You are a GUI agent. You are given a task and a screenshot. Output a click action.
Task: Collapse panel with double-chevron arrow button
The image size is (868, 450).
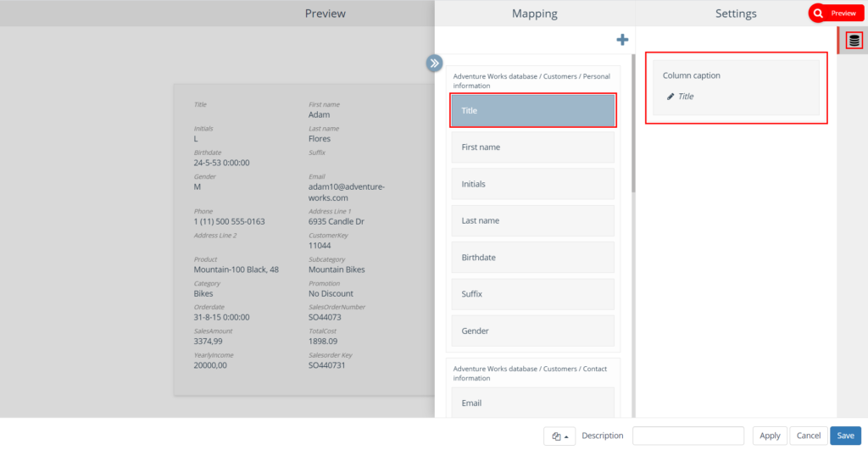point(435,63)
